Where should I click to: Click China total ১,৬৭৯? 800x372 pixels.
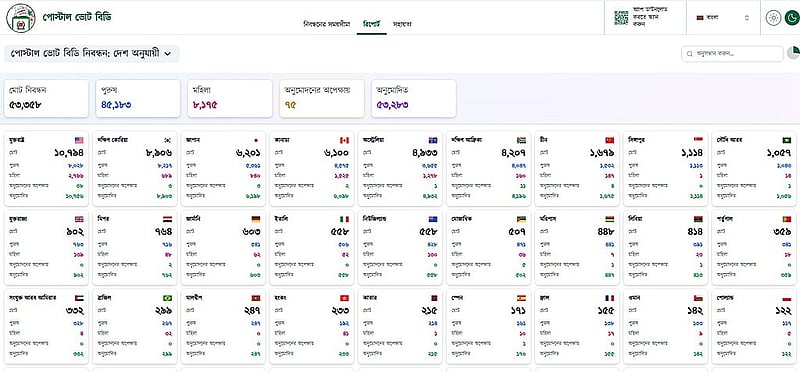(x=602, y=152)
